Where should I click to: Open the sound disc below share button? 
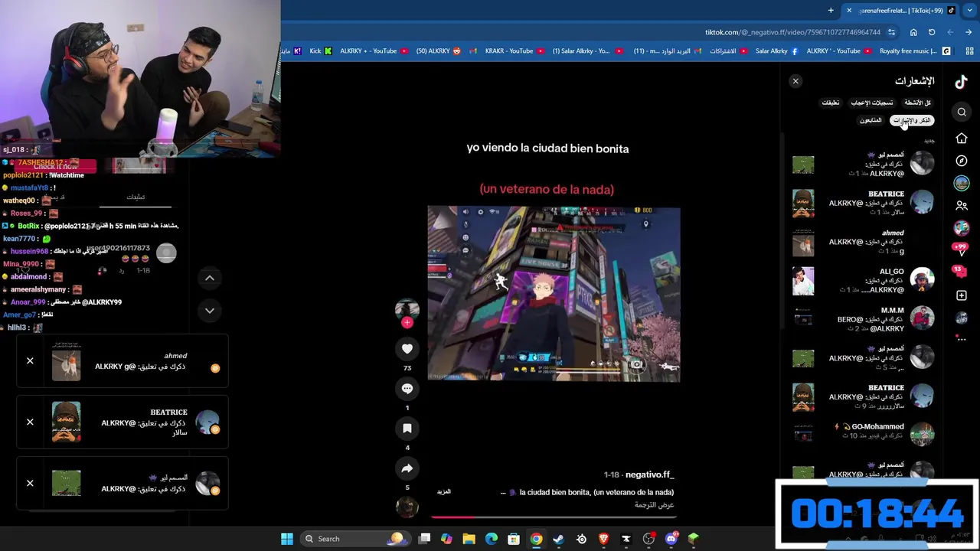pyautogui.click(x=407, y=507)
